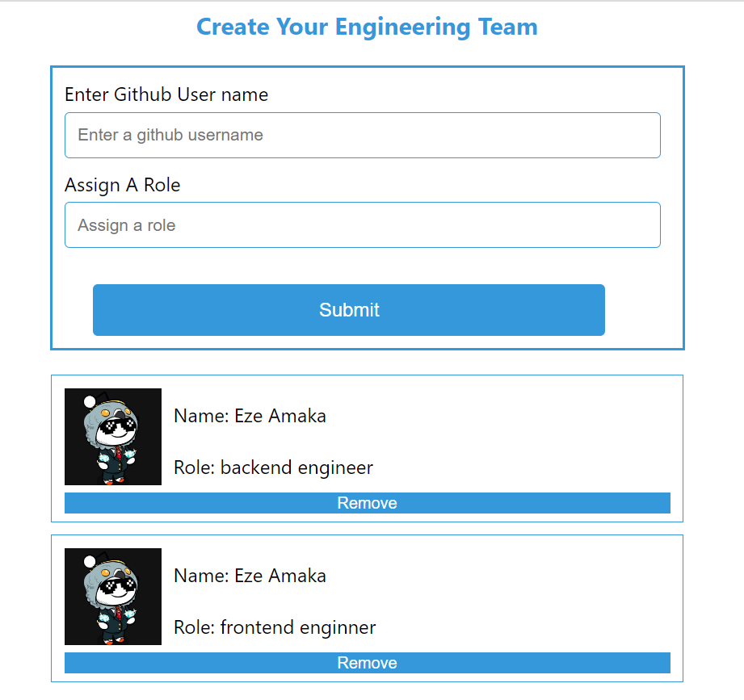Click the Eze Amaka backend engineer avatar image
Image resolution: width=744 pixels, height=700 pixels.
(112, 436)
